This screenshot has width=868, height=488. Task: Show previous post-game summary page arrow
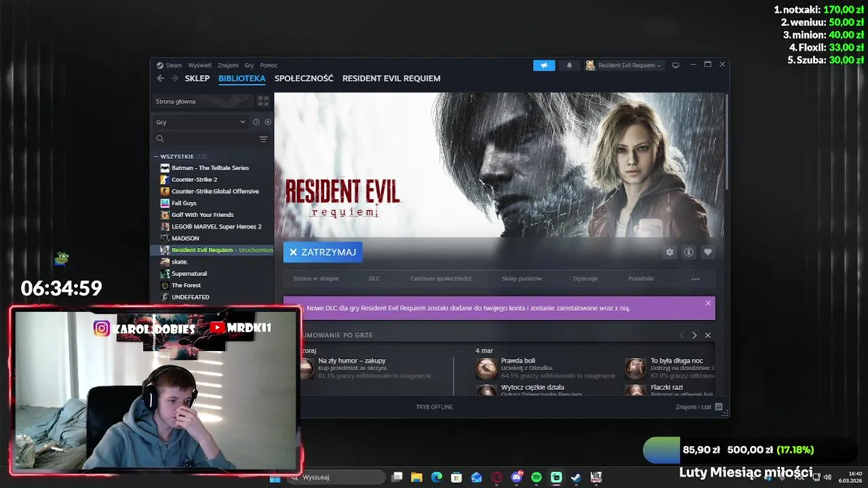click(x=682, y=335)
